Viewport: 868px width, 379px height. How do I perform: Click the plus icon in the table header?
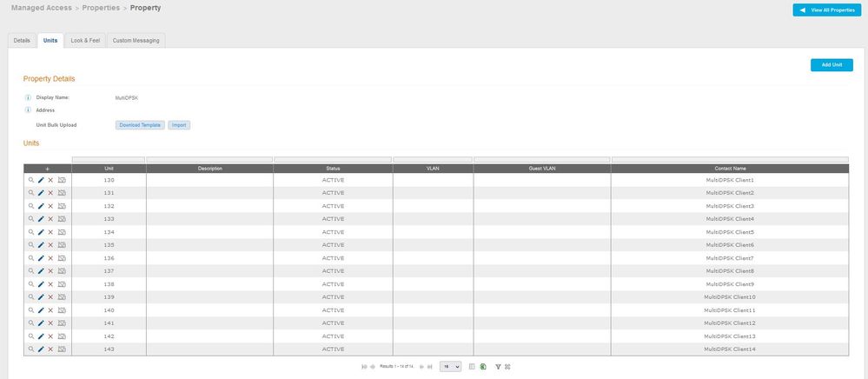(x=47, y=169)
